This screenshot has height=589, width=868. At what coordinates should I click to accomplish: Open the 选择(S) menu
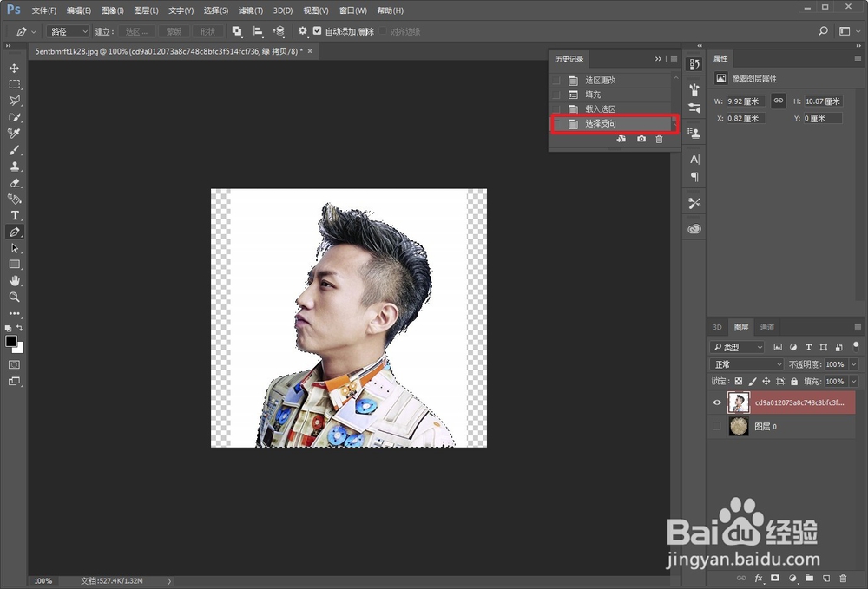[216, 10]
